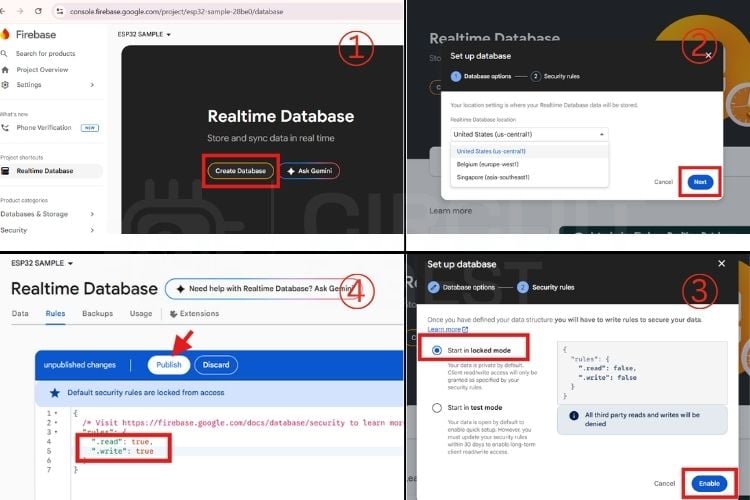This screenshot has width=750, height=500.
Task: Switch to the Rules tab
Action: coord(55,313)
